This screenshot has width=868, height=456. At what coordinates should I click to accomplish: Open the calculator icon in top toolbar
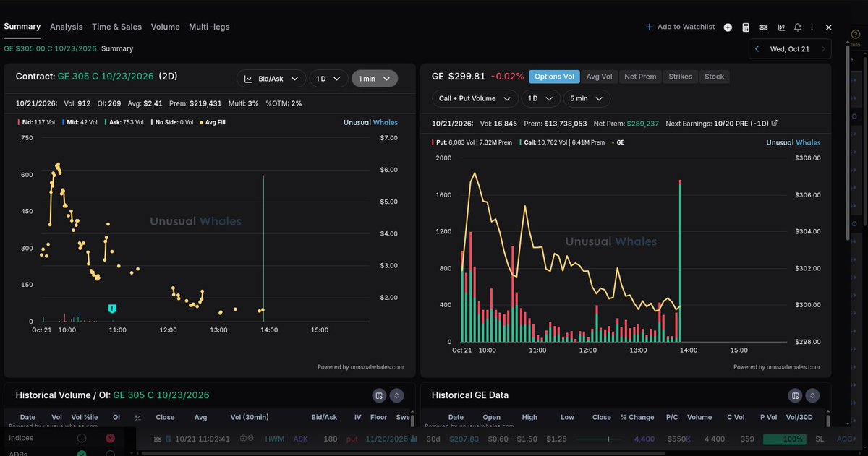[x=746, y=27]
